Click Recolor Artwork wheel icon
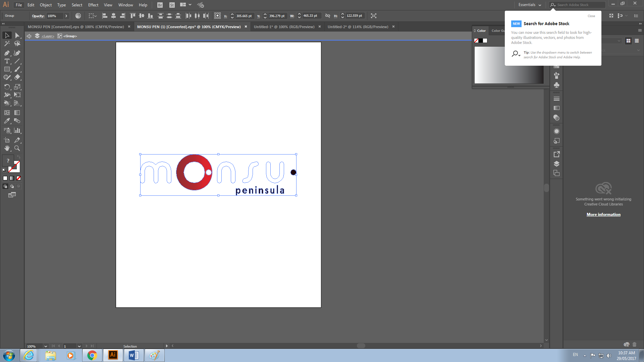Image resolution: width=644 pixels, height=362 pixels. click(x=78, y=16)
